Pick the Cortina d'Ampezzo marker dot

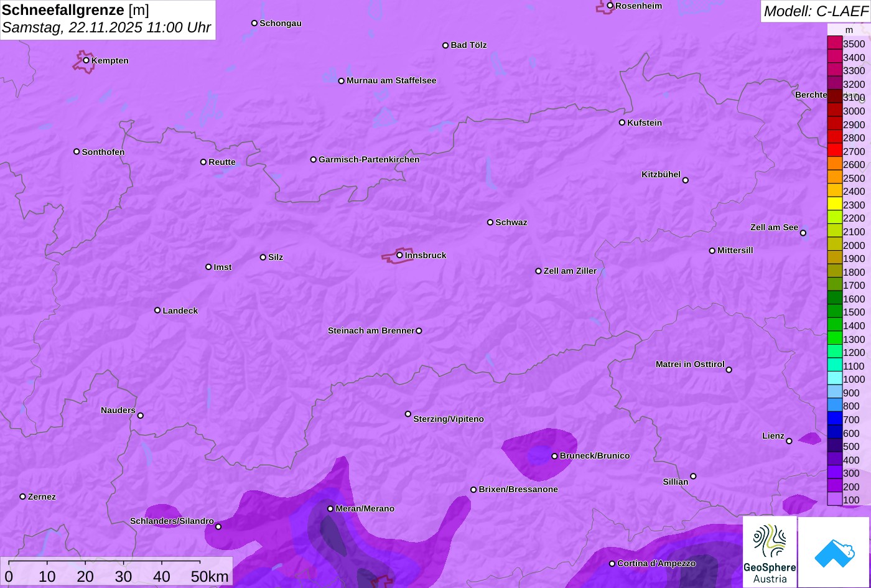click(612, 564)
